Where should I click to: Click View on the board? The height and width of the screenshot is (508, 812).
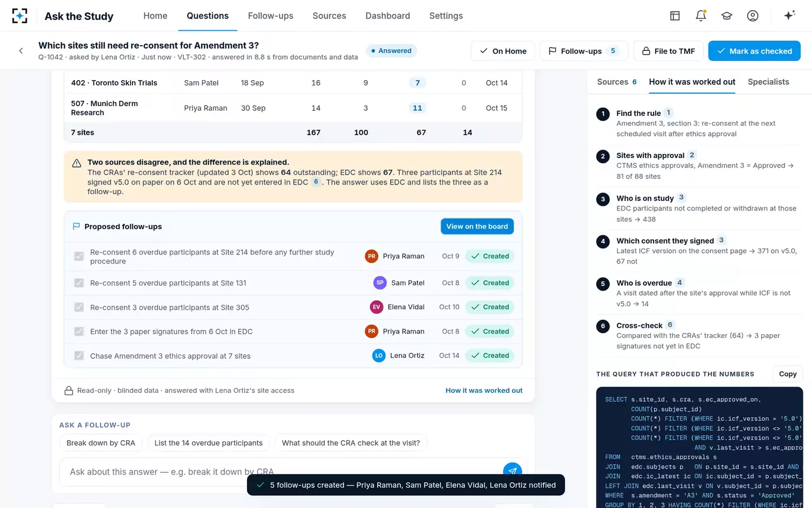477,226
